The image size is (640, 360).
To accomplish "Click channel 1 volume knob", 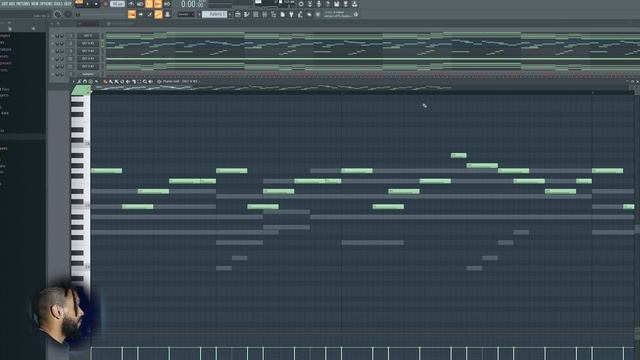I will click(62, 36).
